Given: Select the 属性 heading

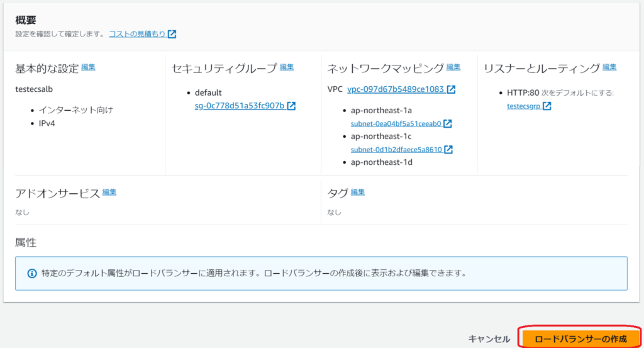Looking at the screenshot, I should (x=26, y=242).
